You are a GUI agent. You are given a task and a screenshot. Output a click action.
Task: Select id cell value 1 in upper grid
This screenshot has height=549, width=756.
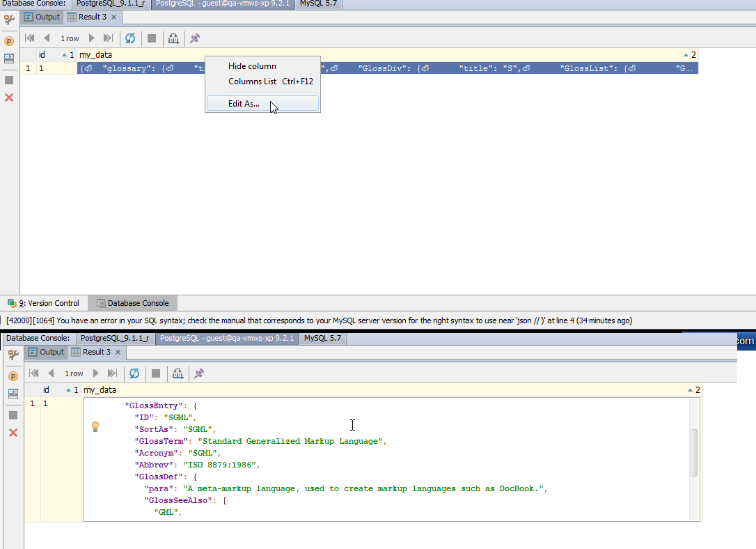point(56,68)
